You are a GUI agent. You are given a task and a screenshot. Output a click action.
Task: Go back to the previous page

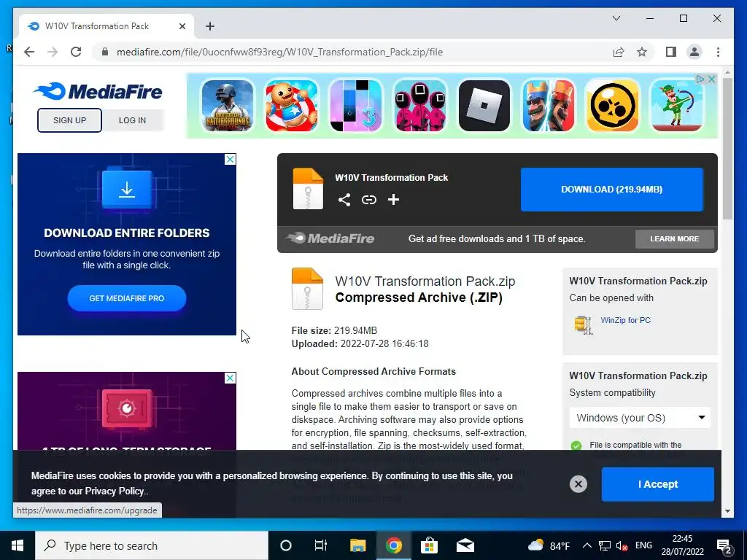click(29, 52)
